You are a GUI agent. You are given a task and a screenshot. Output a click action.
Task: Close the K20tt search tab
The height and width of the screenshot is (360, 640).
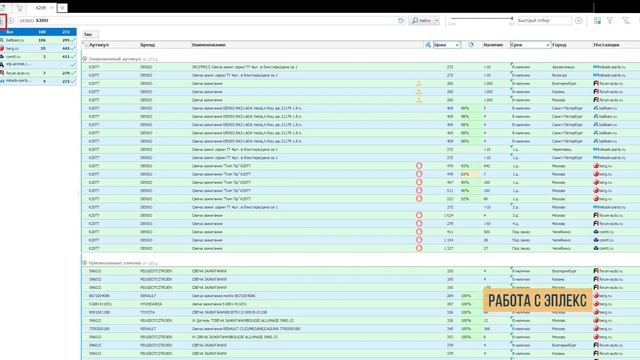[x=52, y=8]
